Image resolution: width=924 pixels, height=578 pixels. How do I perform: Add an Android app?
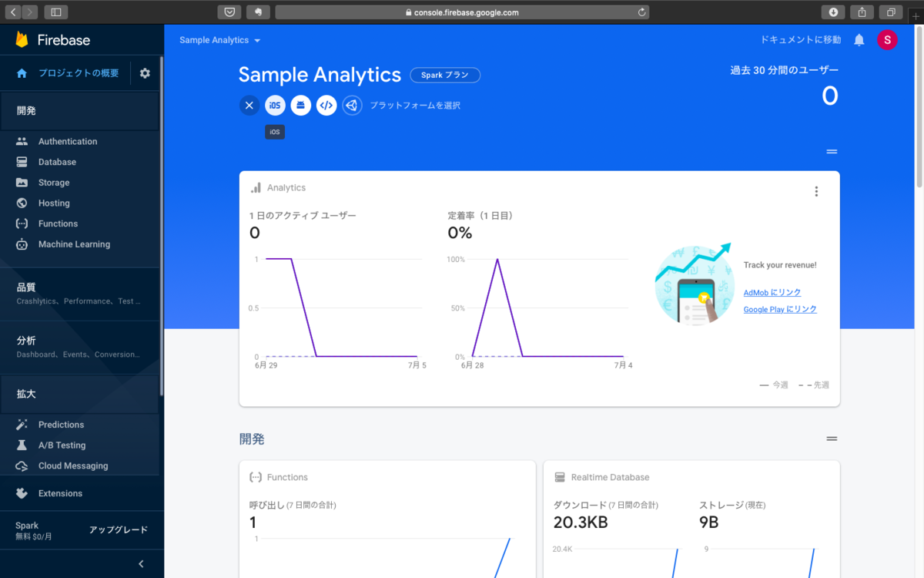point(301,106)
